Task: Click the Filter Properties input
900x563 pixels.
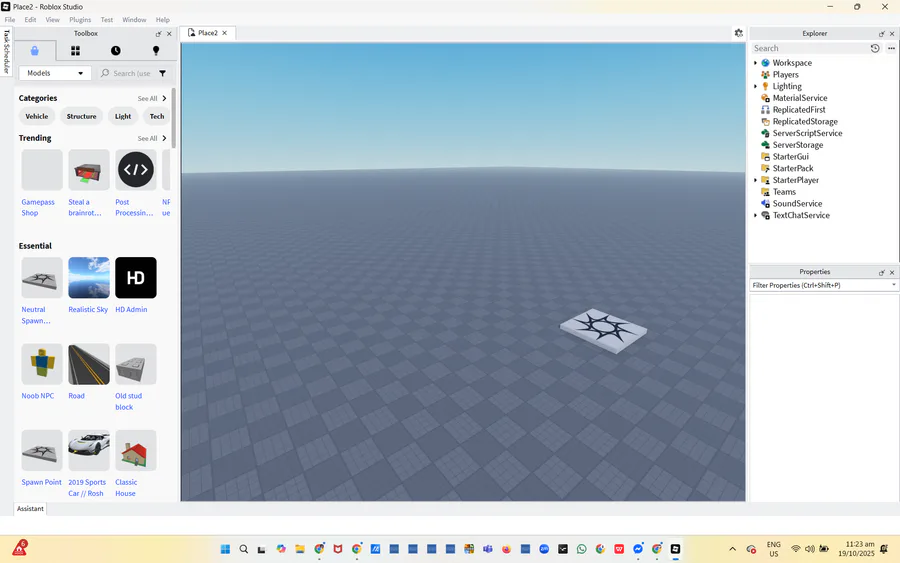Action: pyautogui.click(x=819, y=285)
